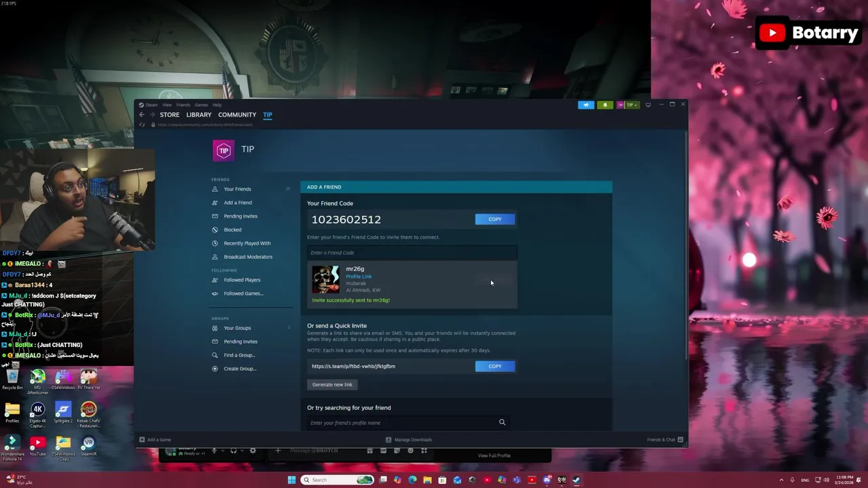Show hidden system tray icons

pos(781,480)
